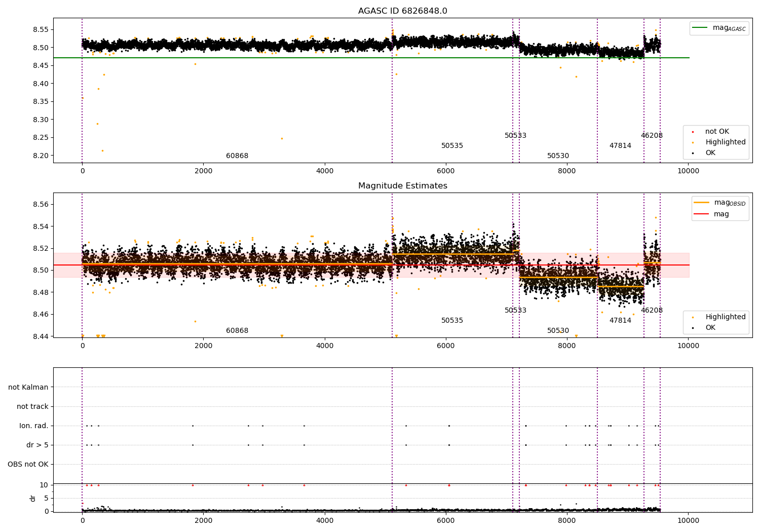Click the 8.30 y-axis tick label
The height and width of the screenshot is (532, 760).
pos(40,120)
